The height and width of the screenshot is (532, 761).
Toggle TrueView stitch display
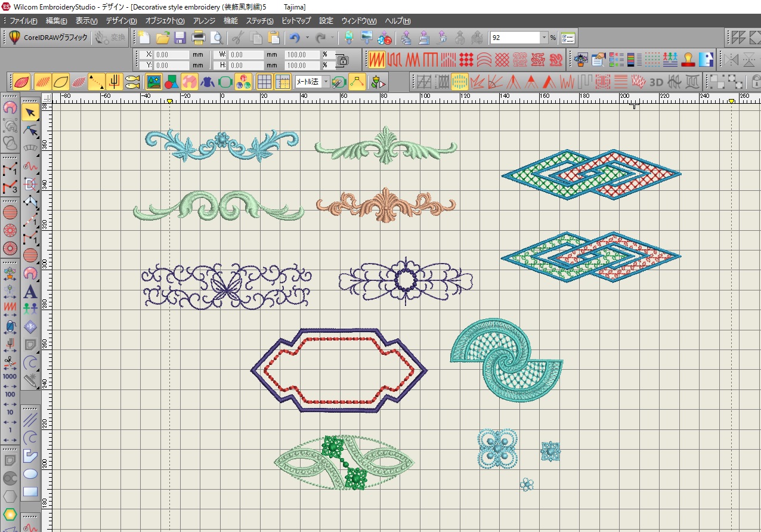click(21, 82)
